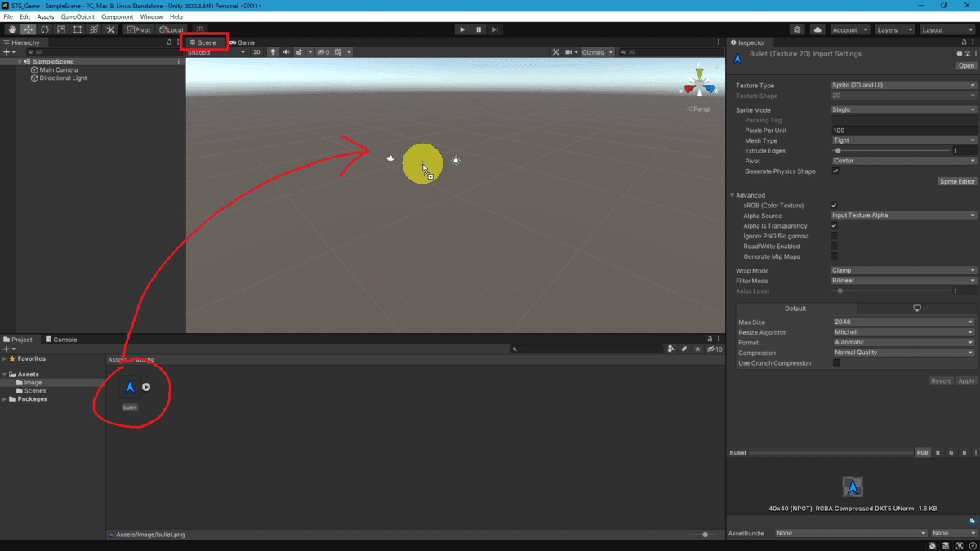Adjust the Extrude Edges slider

[x=892, y=150]
